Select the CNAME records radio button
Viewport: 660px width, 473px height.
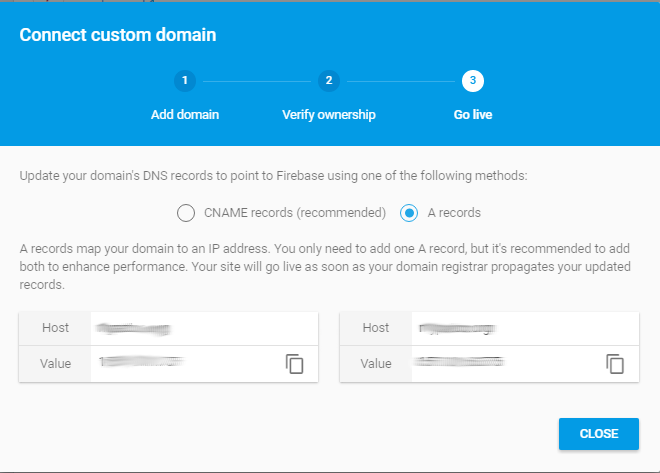185,212
